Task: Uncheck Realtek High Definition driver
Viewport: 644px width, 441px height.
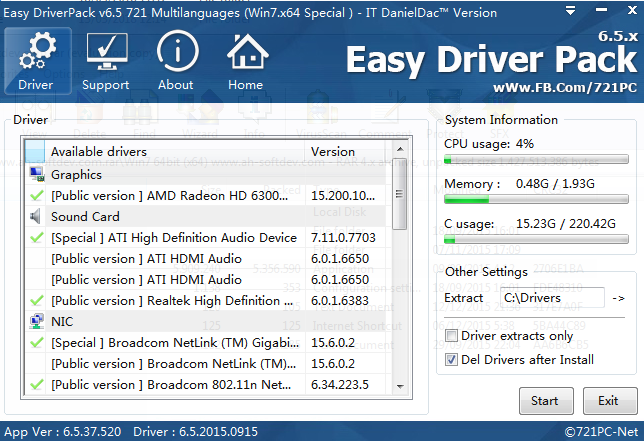Action: pos(37,301)
